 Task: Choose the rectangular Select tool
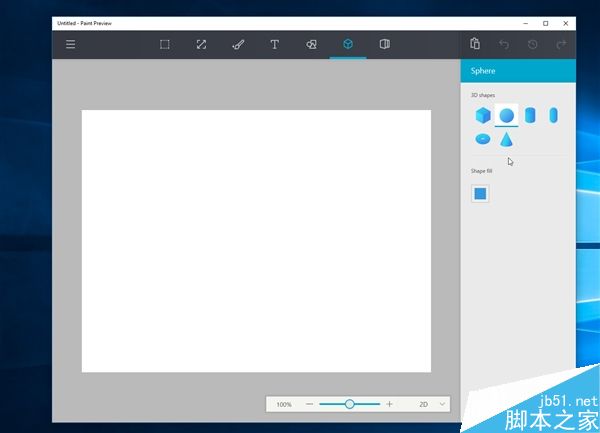point(165,44)
